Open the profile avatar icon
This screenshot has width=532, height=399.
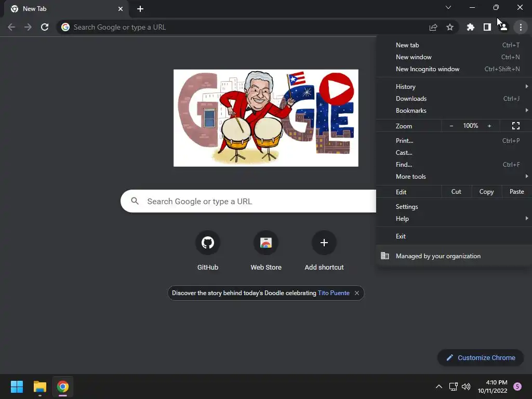pos(503,27)
